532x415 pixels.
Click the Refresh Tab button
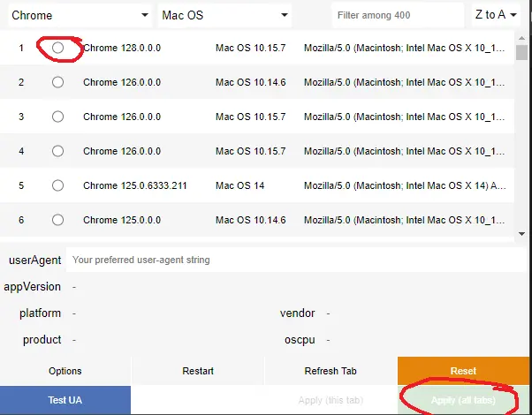click(331, 371)
